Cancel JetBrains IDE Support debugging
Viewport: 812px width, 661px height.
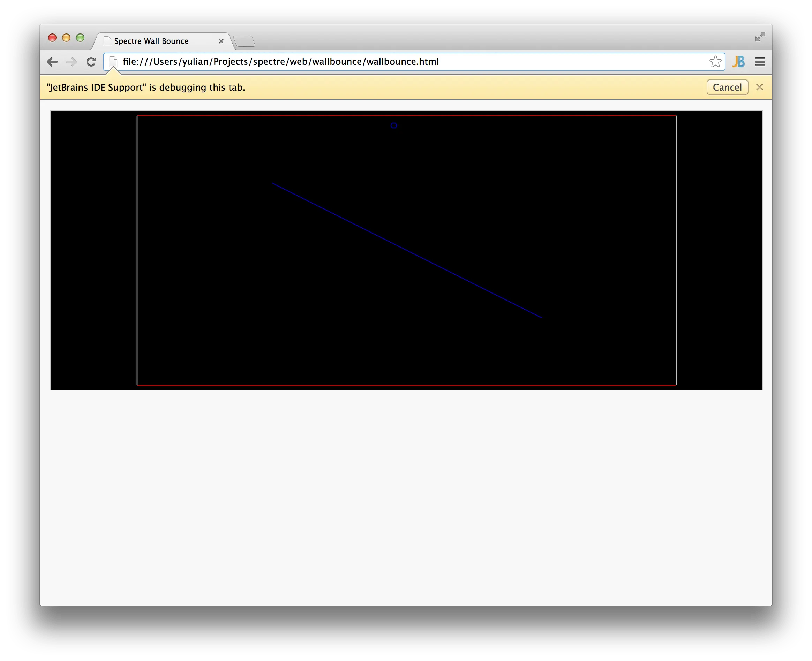pyautogui.click(x=727, y=87)
